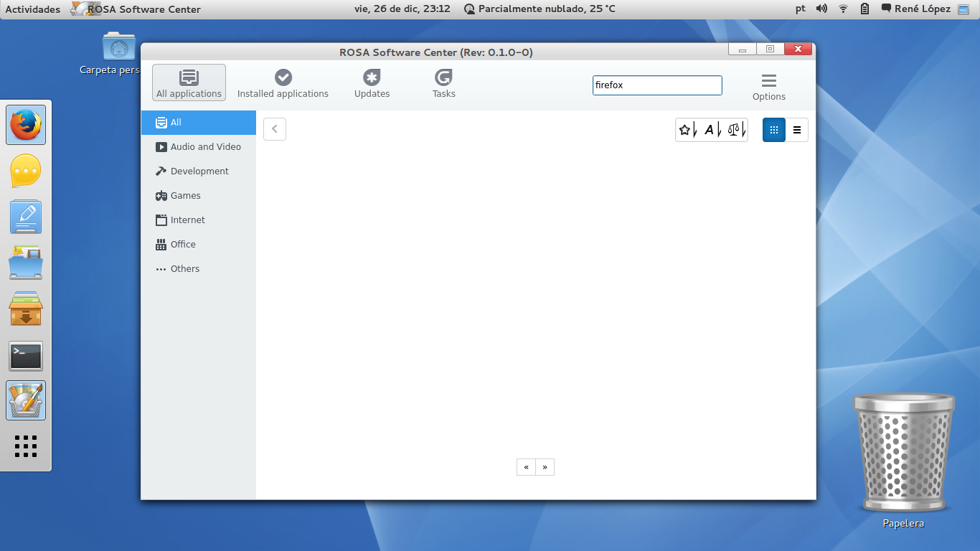Open the Options hamburger menu
Image resolution: width=980 pixels, height=551 pixels.
[769, 86]
